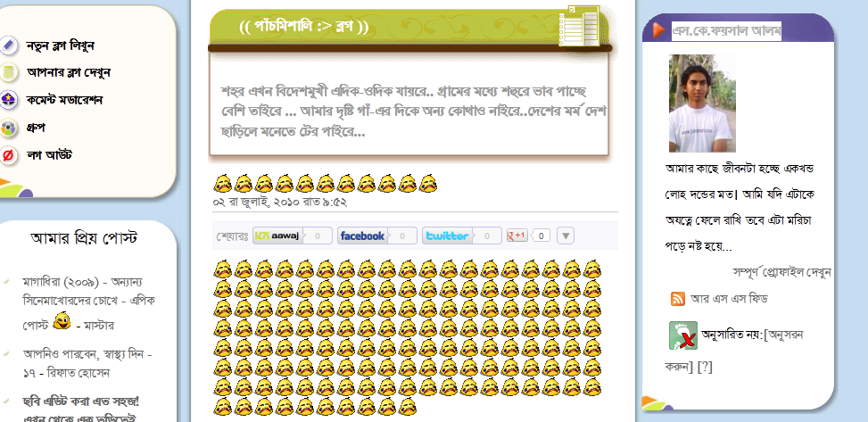This screenshot has width=868, height=422.
Task: Click the blog title পাঁচমিশালি ব্লগ
Action: click(x=304, y=26)
